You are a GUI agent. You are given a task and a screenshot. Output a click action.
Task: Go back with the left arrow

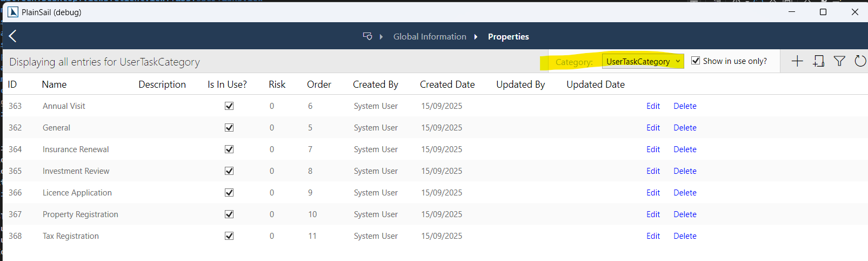point(13,36)
